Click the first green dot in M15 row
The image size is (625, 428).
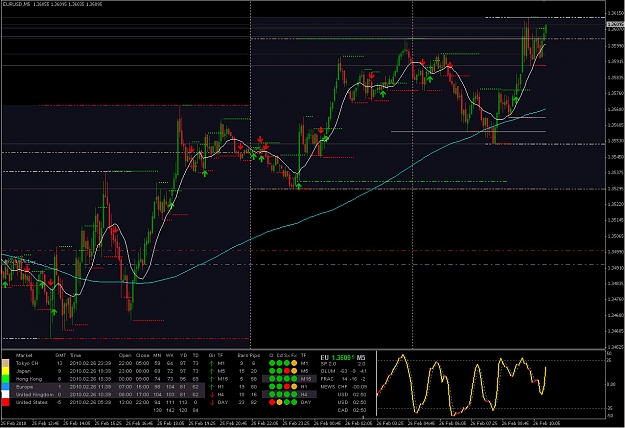click(x=272, y=379)
